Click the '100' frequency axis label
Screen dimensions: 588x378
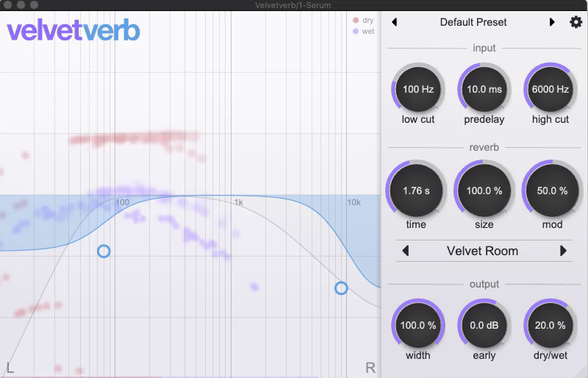[122, 202]
